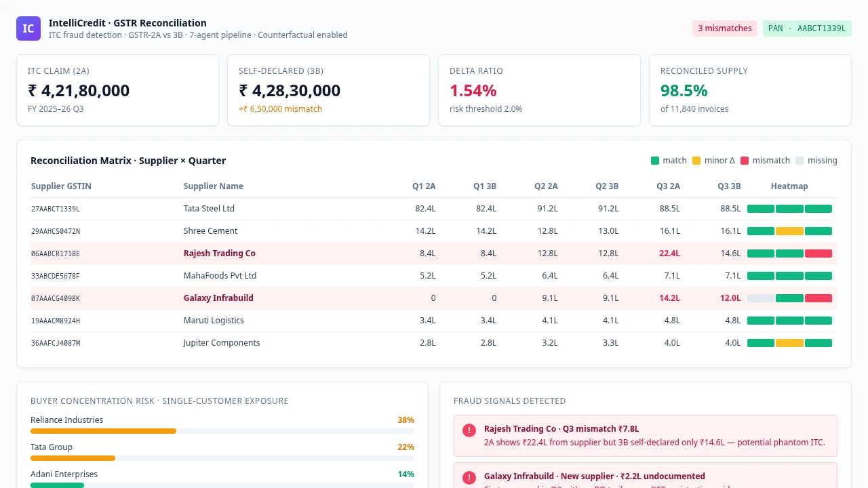
Task: Click the Q1 3B column header
Action: (485, 186)
